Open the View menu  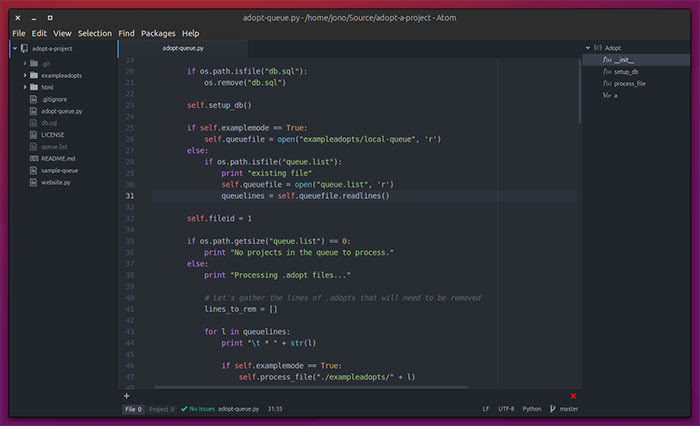click(62, 33)
